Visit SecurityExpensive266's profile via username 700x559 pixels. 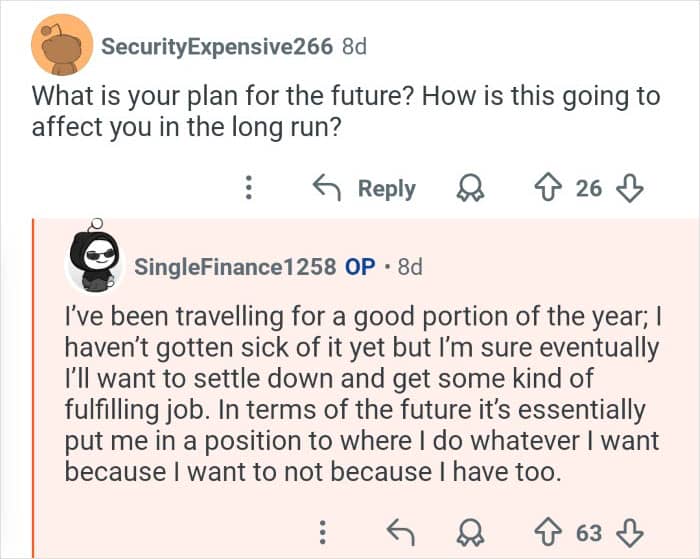pos(217,46)
